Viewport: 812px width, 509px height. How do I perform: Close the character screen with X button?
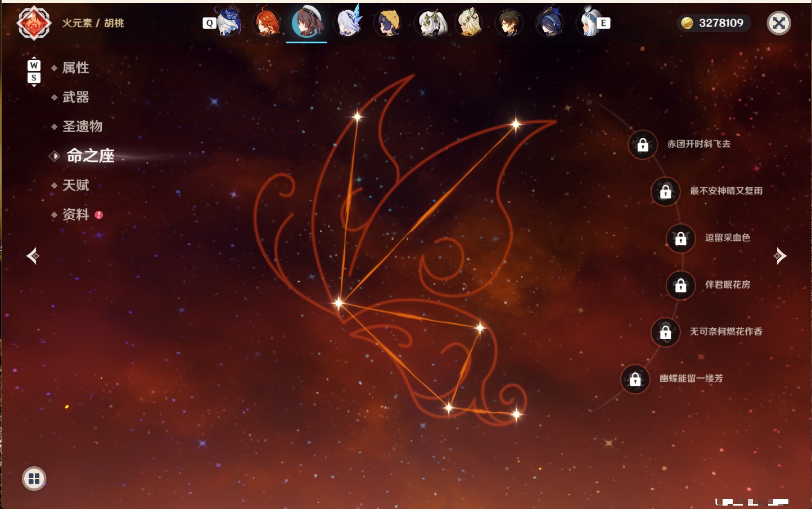pyautogui.click(x=779, y=23)
